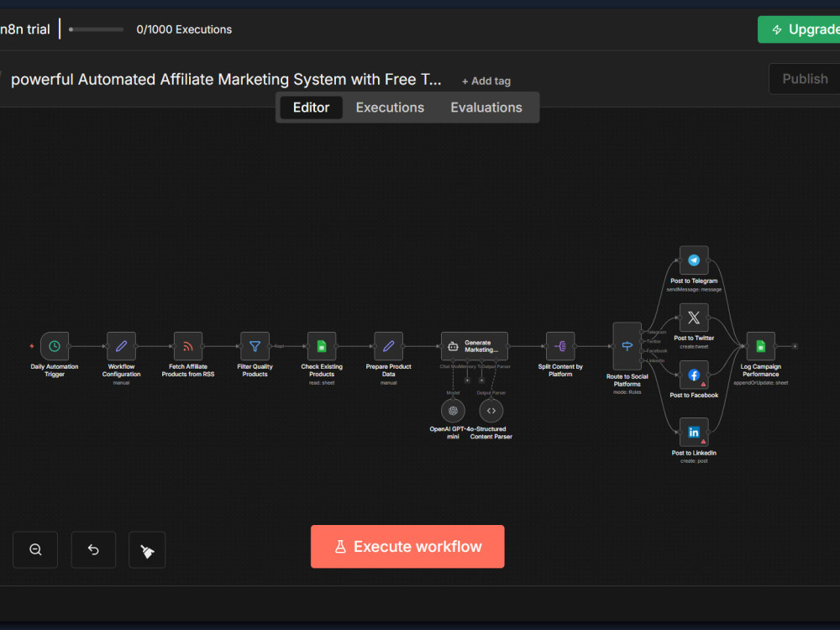
Task: Click the 0/1000 Executions text
Action: pyautogui.click(x=184, y=29)
